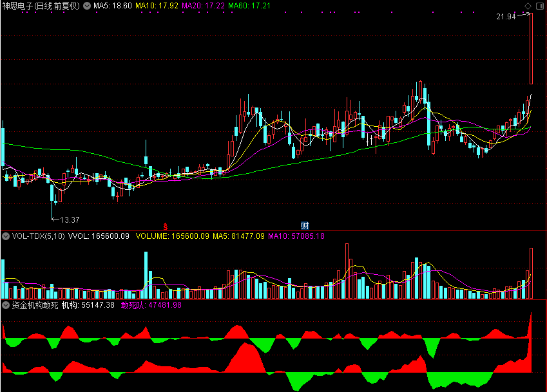Viewport: 547px width, 392px height.
Task: Click the MA5: 18.60 label
Action: [112, 6]
